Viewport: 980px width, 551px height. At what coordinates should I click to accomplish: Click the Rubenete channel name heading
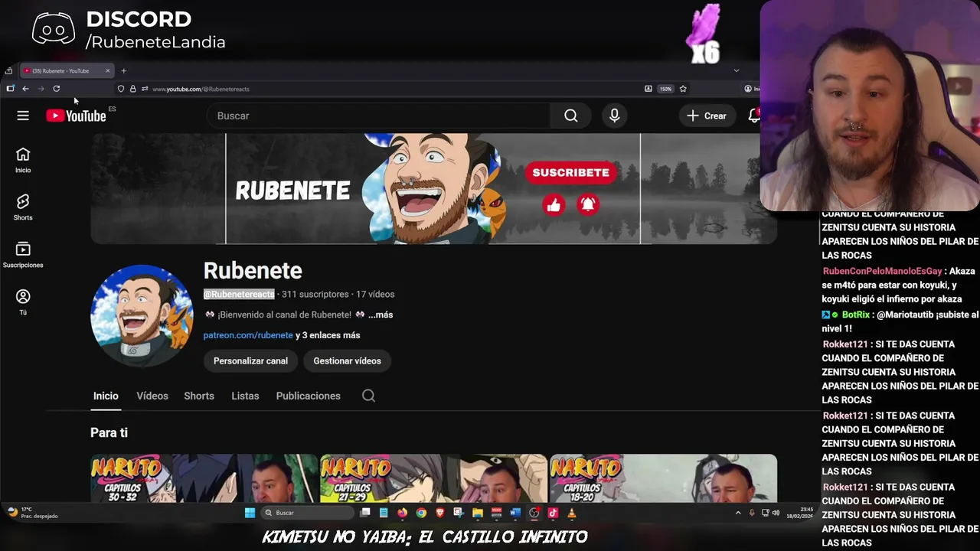tap(253, 270)
